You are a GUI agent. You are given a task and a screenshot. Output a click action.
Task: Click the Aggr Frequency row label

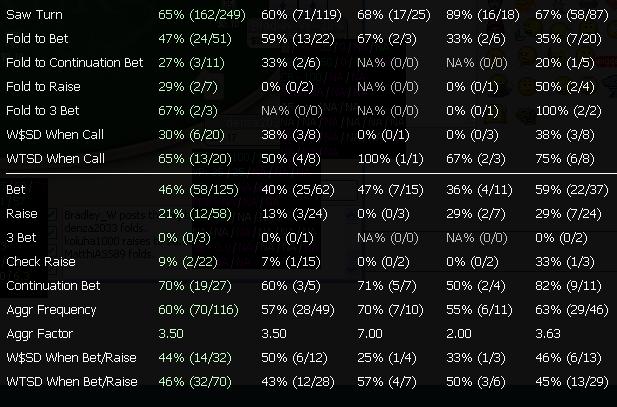tap(48, 309)
